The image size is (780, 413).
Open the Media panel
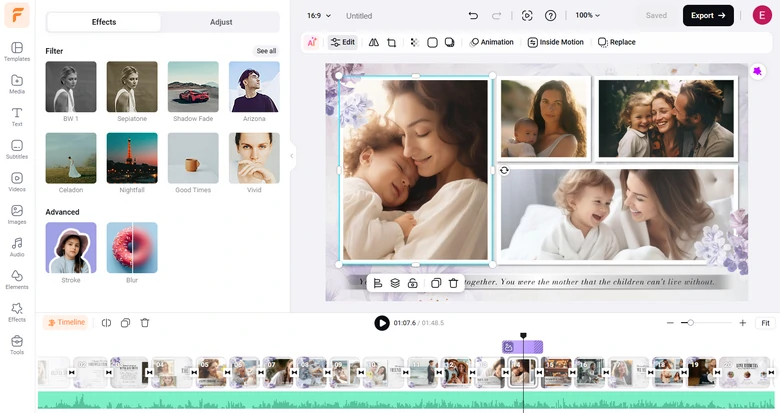[x=17, y=84]
